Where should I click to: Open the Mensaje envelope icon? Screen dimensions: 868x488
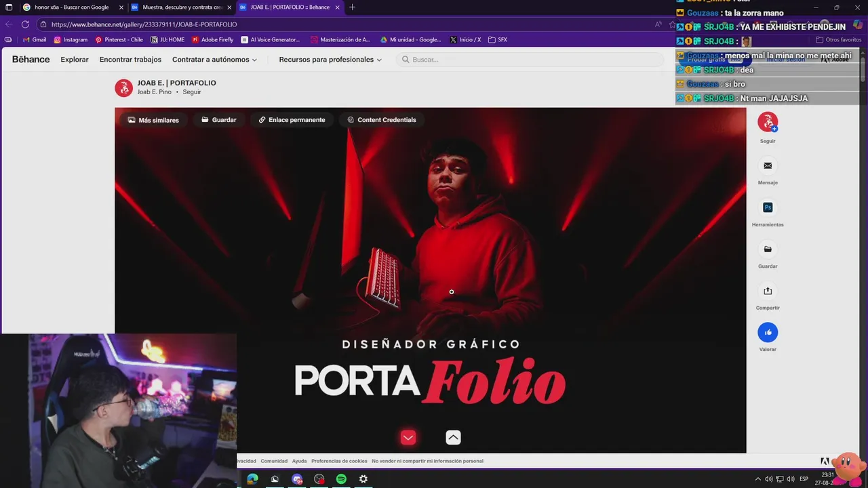(x=768, y=165)
